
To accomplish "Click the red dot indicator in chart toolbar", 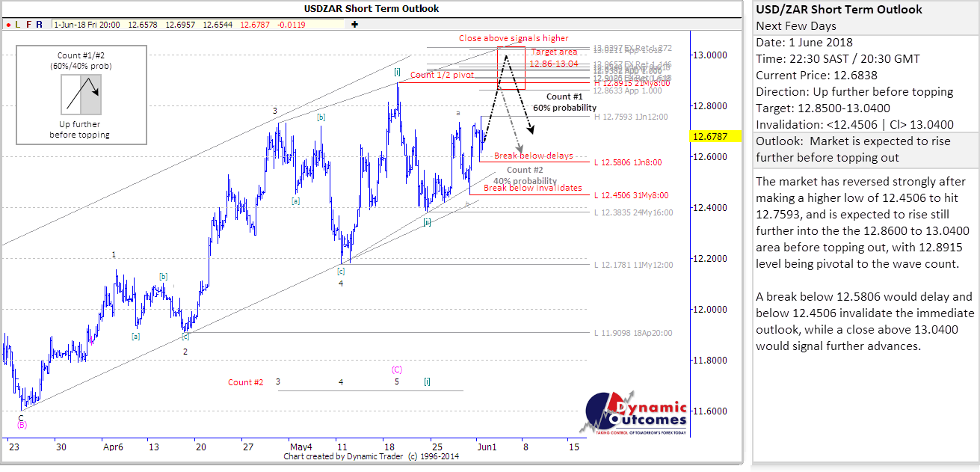I will (x=8, y=25).
